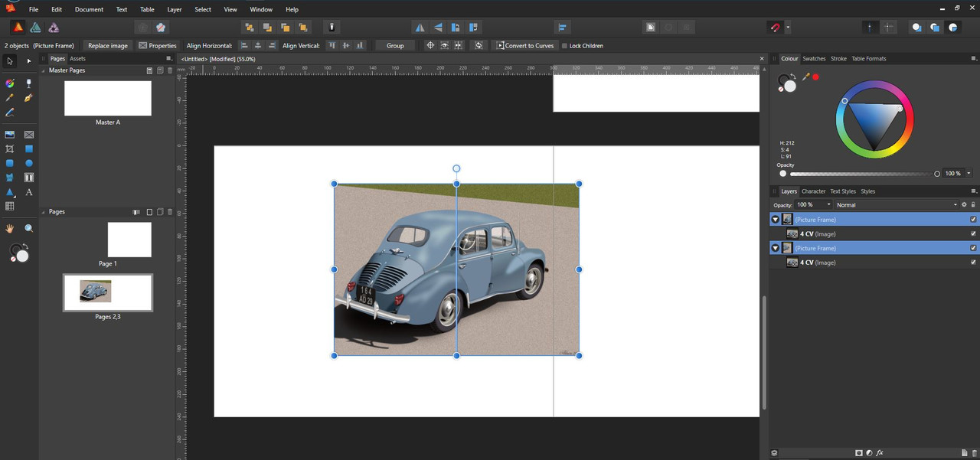
Task: Open the Normal blend mode dropdown
Action: pyautogui.click(x=896, y=205)
